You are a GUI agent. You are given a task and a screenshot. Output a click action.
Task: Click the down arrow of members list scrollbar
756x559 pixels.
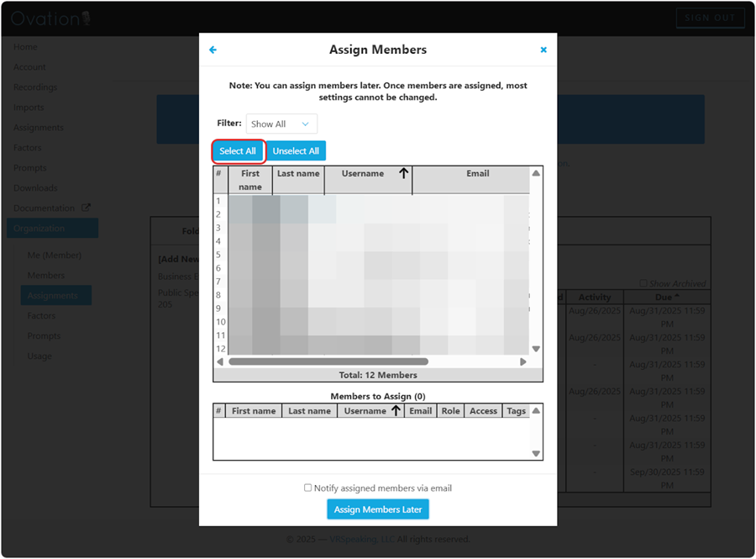tap(536, 349)
